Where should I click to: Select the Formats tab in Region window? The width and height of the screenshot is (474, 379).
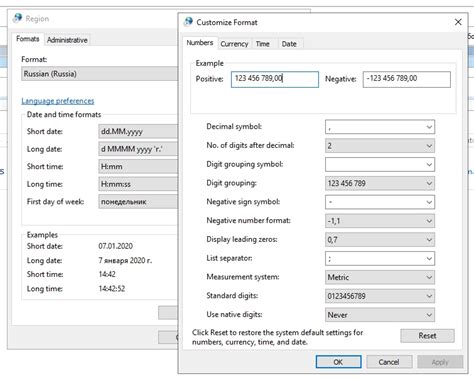tap(28, 39)
